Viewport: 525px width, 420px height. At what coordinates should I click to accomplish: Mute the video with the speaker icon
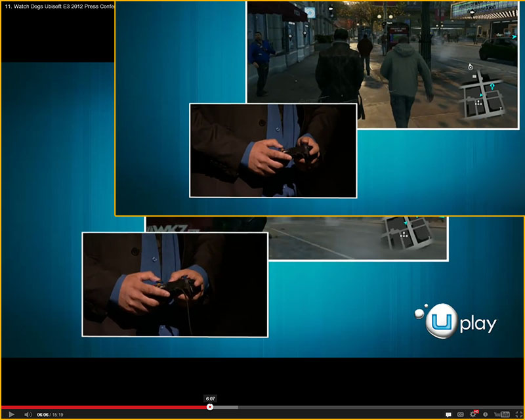pos(28,415)
